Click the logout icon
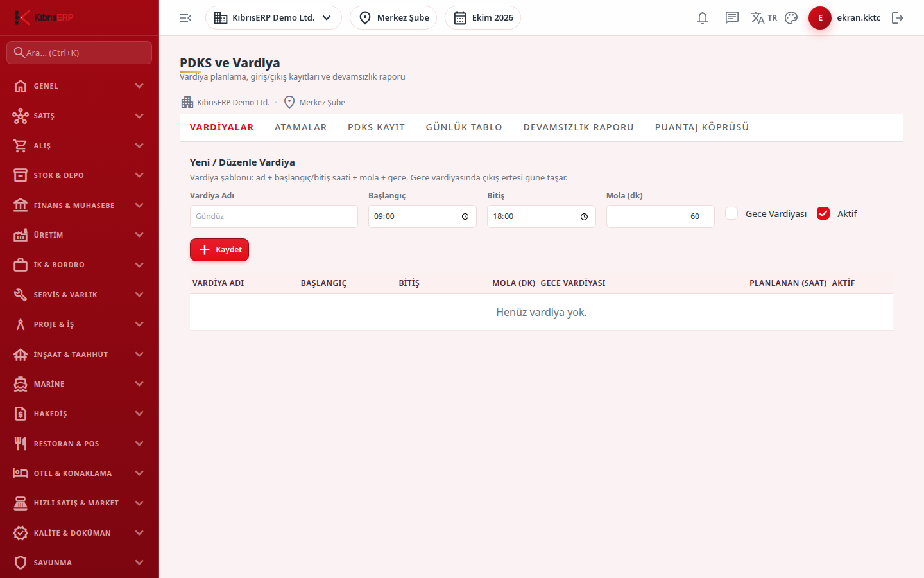Viewport: 924px width, 578px height. 898,18
